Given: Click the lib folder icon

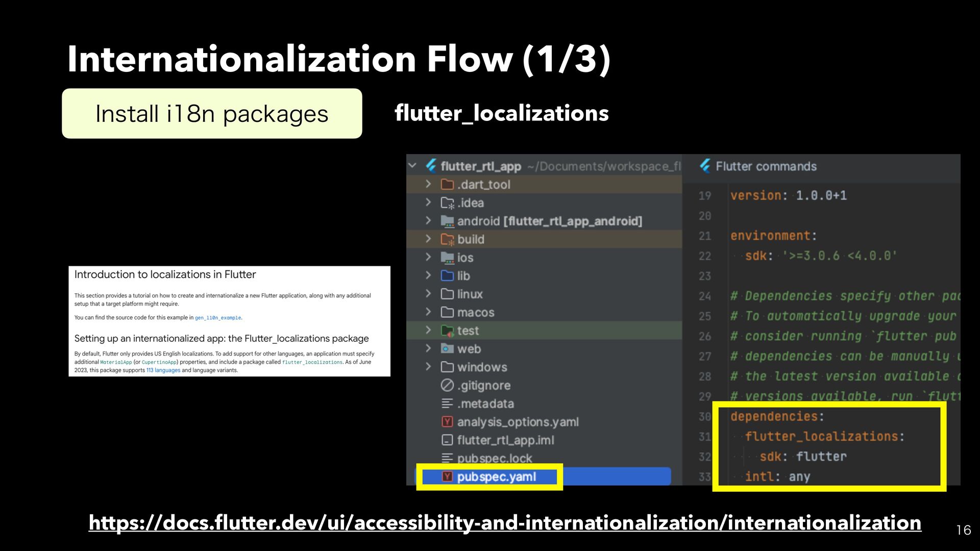Looking at the screenshot, I should tap(447, 275).
